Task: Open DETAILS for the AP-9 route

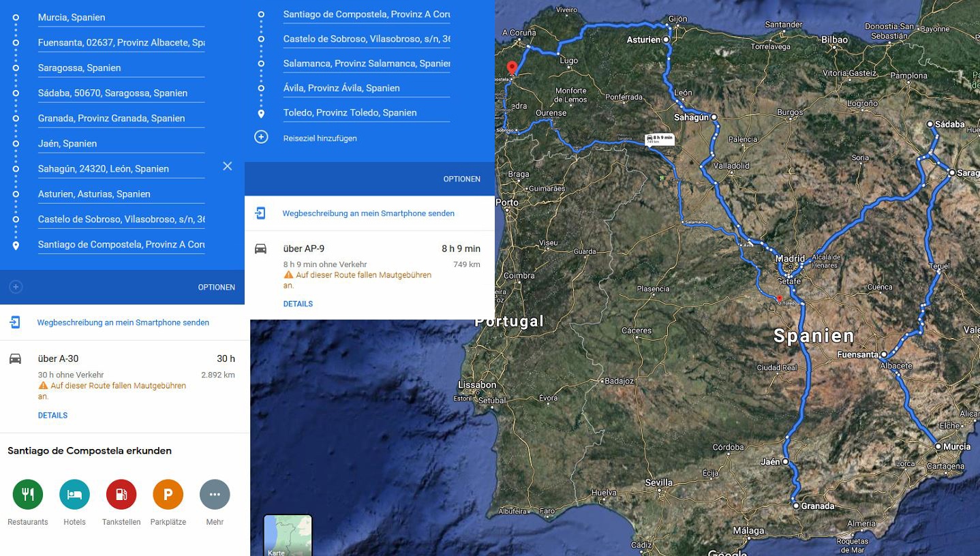Action: [298, 304]
